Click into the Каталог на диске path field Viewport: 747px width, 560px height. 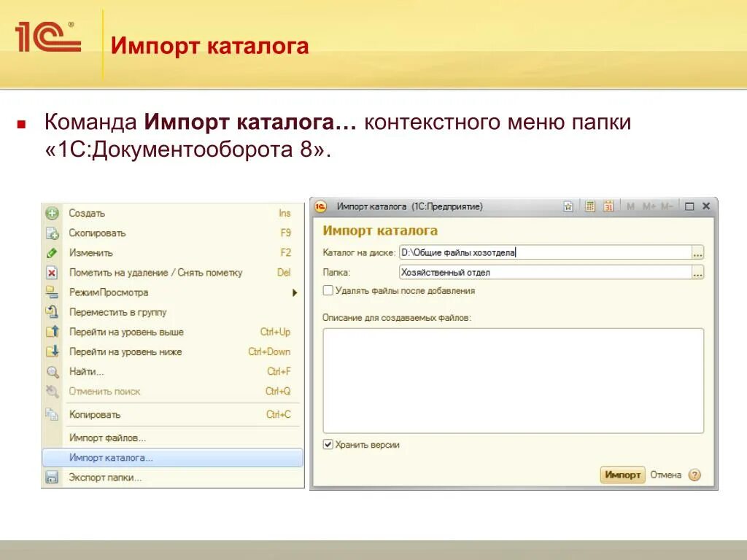coord(546,253)
